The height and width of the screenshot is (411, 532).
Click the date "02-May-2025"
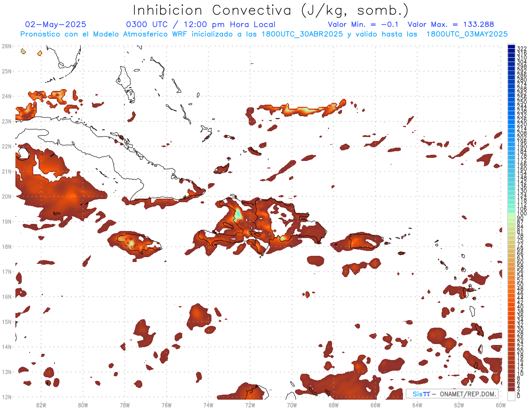click(55, 25)
